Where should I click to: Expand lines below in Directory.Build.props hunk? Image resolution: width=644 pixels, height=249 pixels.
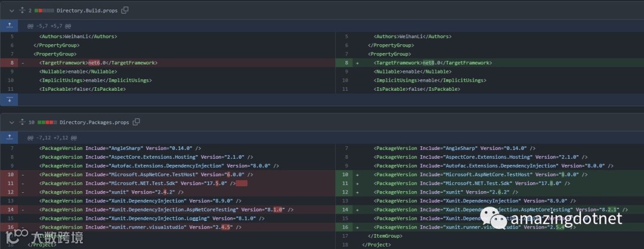[10, 99]
